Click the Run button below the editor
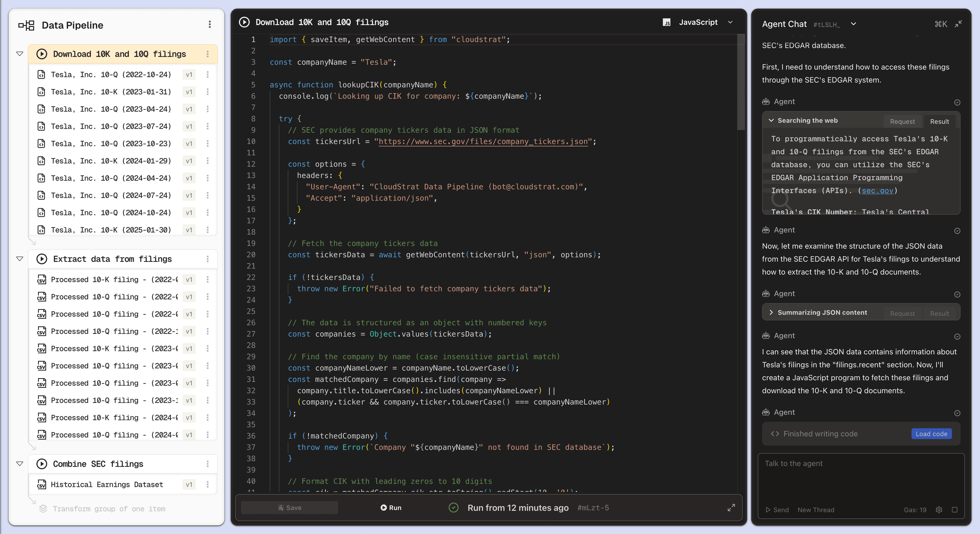This screenshot has height=534, width=980. pyautogui.click(x=391, y=508)
